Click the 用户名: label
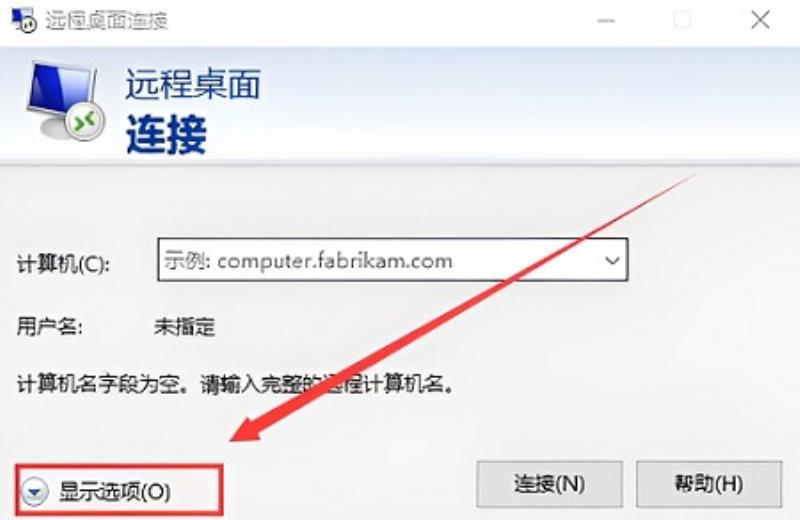The height and width of the screenshot is (520, 800). pos(49,326)
